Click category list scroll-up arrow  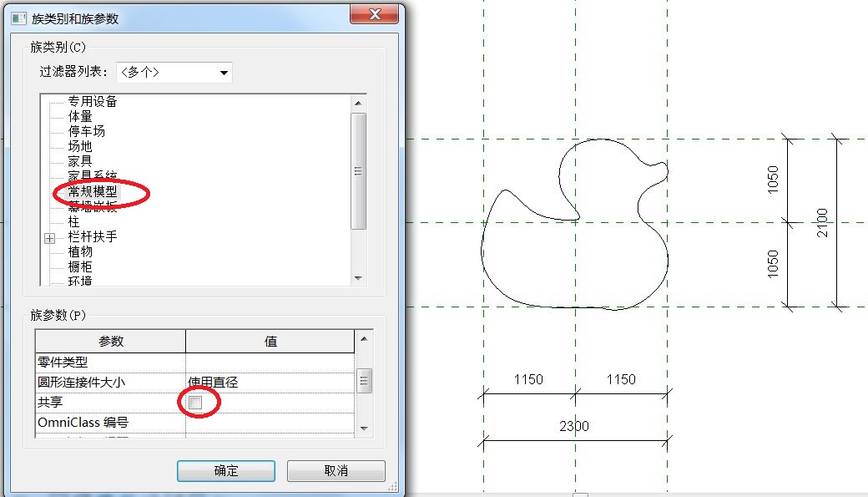click(358, 103)
